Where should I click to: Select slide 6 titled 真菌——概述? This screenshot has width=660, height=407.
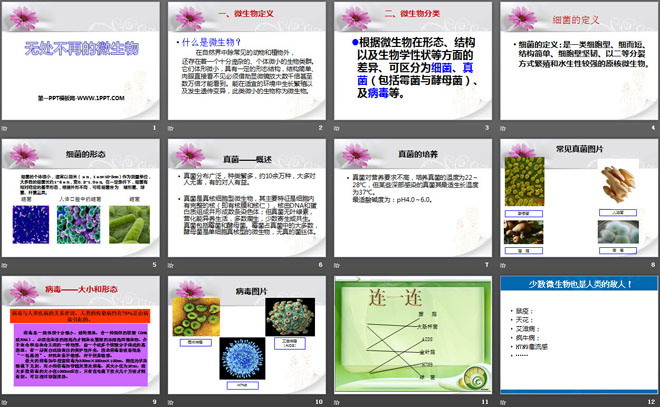(247, 198)
